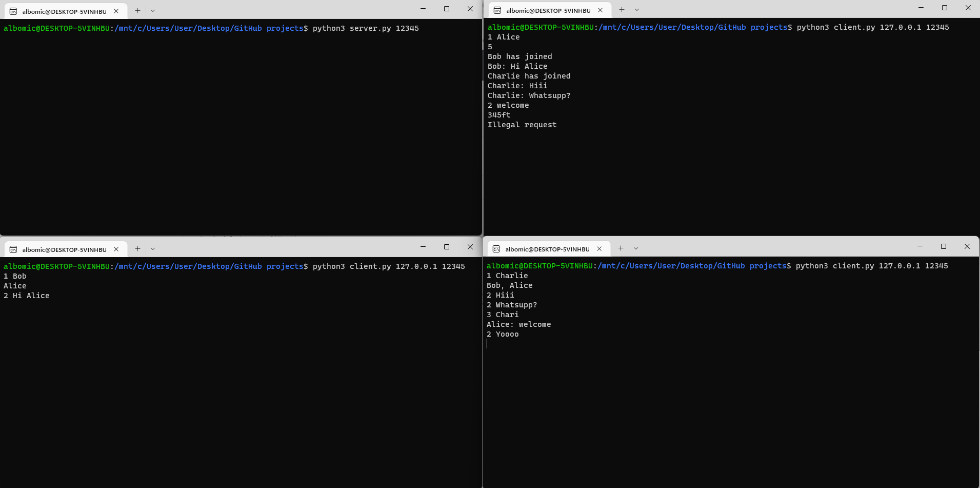Close the tab in Alice's client window
This screenshot has width=980, height=488.
coord(600,10)
